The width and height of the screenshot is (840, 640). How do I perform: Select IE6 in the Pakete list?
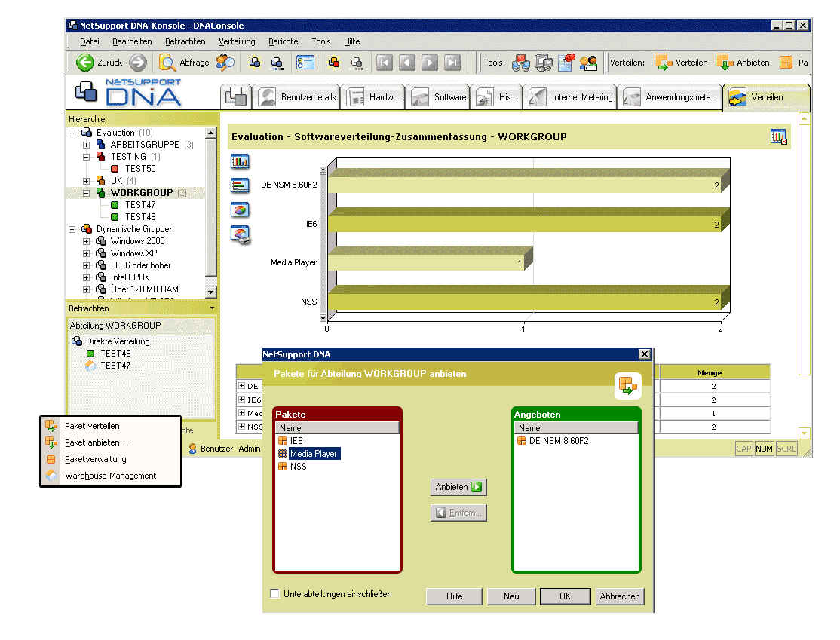tap(291, 441)
